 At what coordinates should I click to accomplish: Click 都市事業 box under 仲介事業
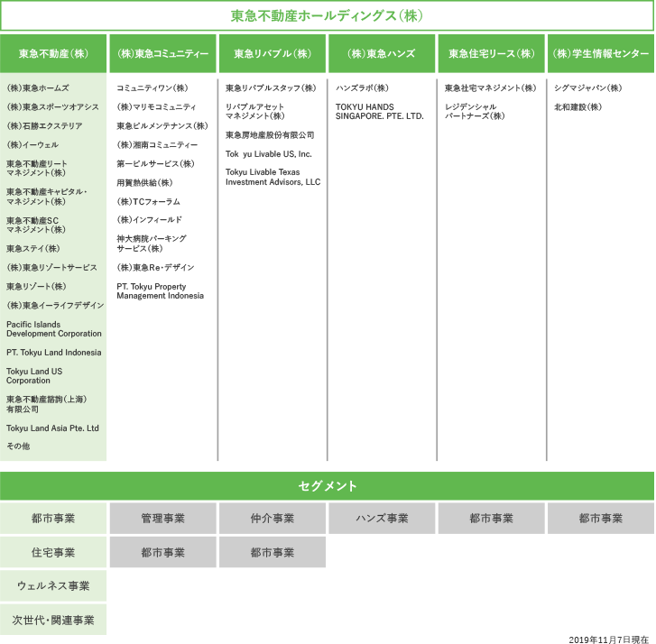[273, 552]
